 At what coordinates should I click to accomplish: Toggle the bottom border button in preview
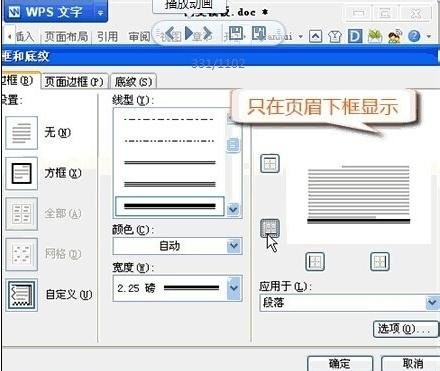click(270, 228)
